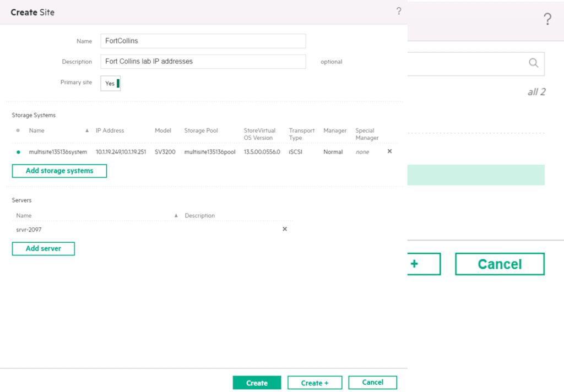Image resolution: width=564 pixels, height=392 pixels.
Task: Edit the Description field
Action: (x=203, y=62)
